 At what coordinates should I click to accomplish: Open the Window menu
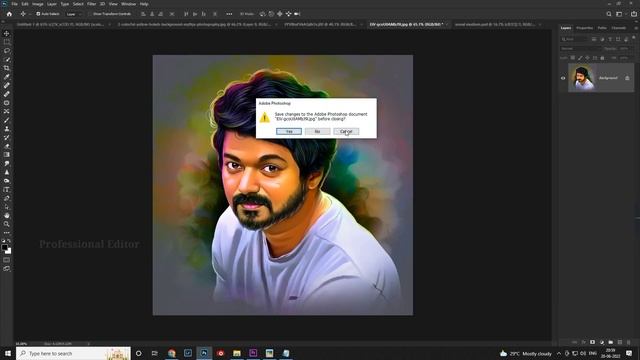click(x=128, y=4)
